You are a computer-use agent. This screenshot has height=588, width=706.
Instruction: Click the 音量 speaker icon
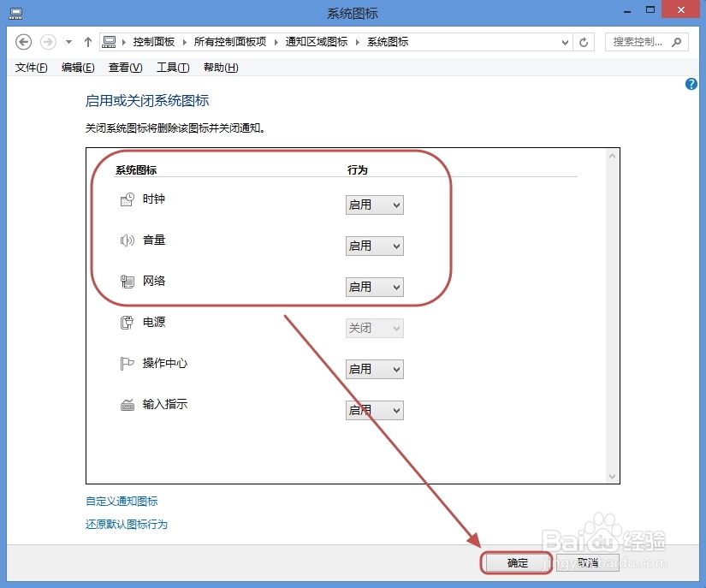coord(128,241)
